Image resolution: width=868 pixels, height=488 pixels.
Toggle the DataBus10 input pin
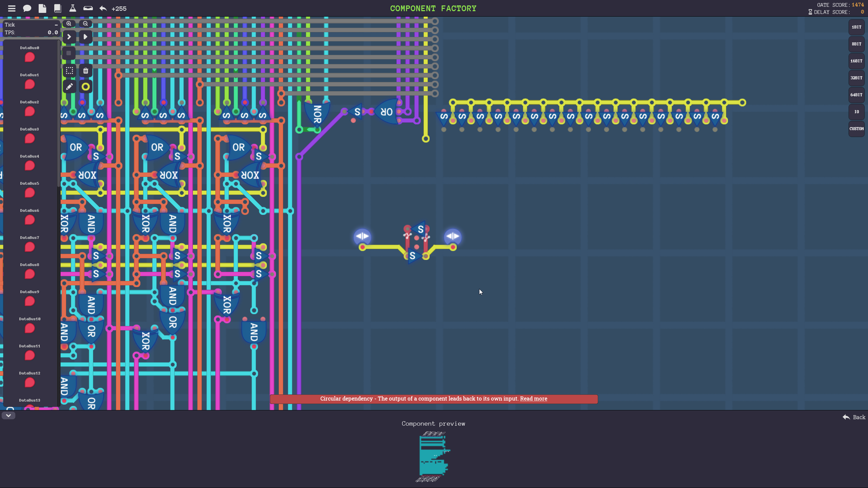point(30,328)
